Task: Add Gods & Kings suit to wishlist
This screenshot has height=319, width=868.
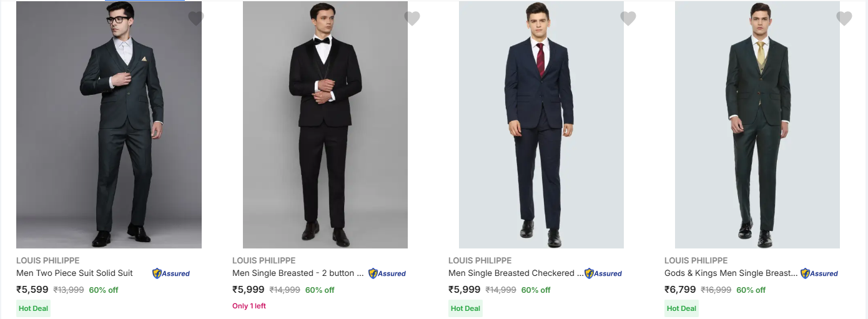Action: pyautogui.click(x=844, y=19)
